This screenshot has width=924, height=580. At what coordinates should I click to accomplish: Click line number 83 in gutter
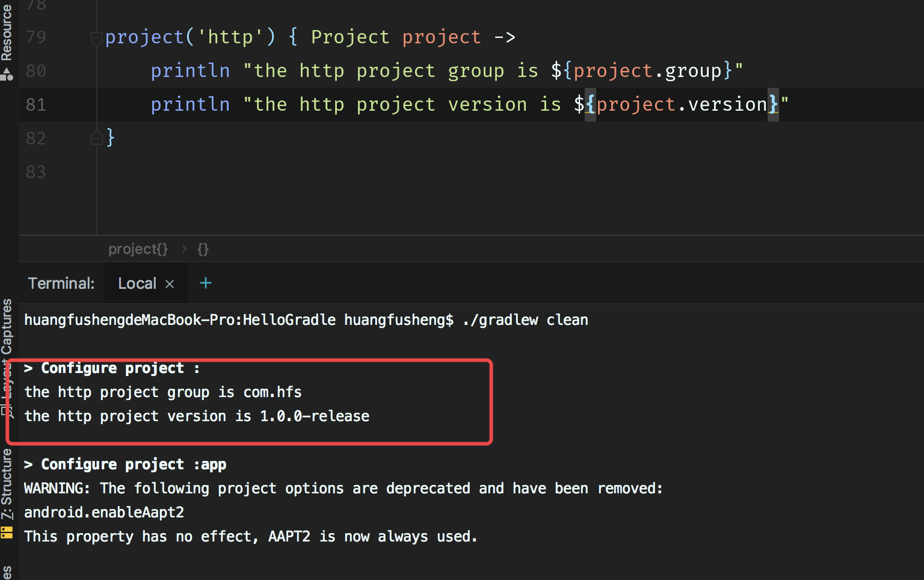[36, 172]
